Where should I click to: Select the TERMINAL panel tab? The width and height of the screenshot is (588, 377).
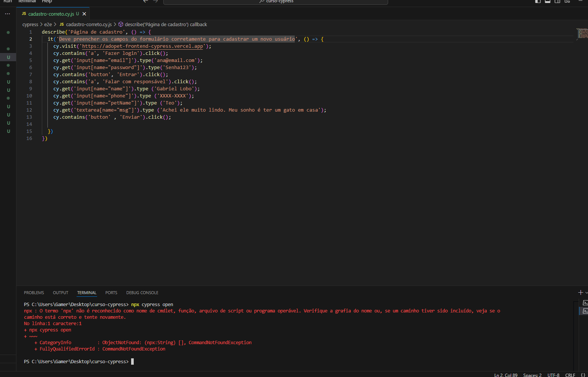[87, 293]
